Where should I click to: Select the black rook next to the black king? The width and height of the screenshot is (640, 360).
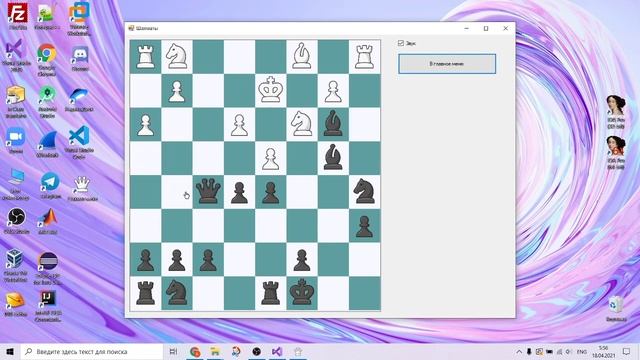(270, 293)
